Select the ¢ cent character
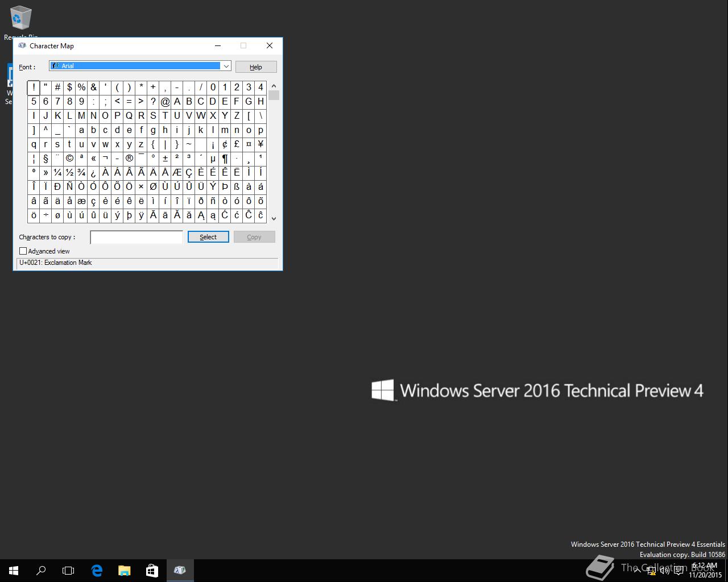Image resolution: width=728 pixels, height=582 pixels. (x=225, y=144)
